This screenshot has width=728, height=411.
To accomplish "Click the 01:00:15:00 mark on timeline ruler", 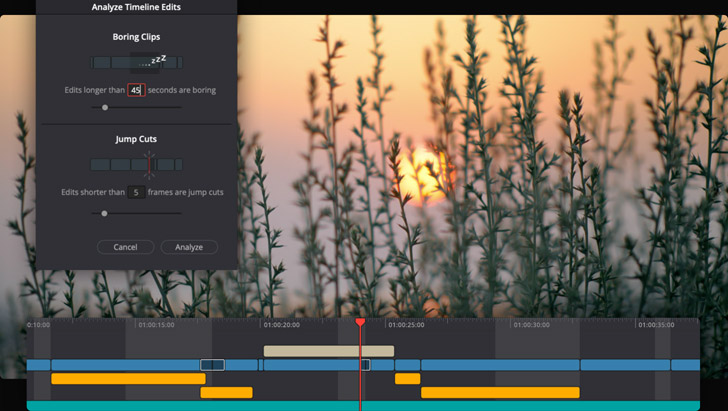I will (x=156, y=325).
